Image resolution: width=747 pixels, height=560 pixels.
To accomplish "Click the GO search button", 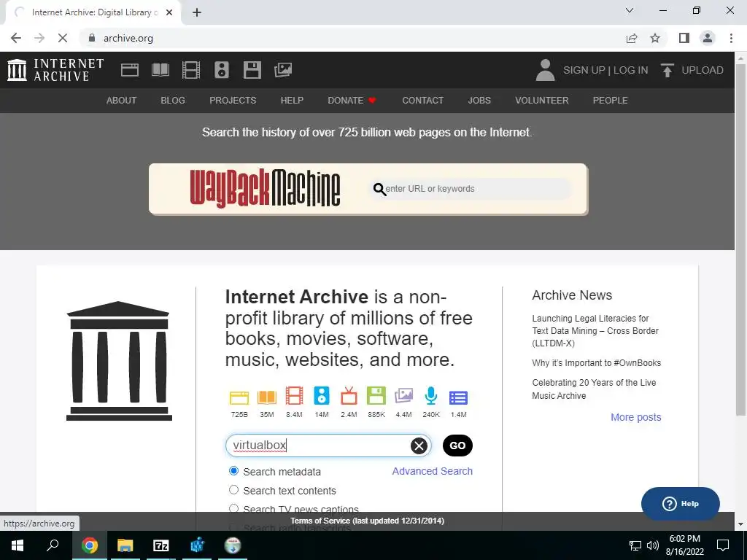I will click(457, 446).
